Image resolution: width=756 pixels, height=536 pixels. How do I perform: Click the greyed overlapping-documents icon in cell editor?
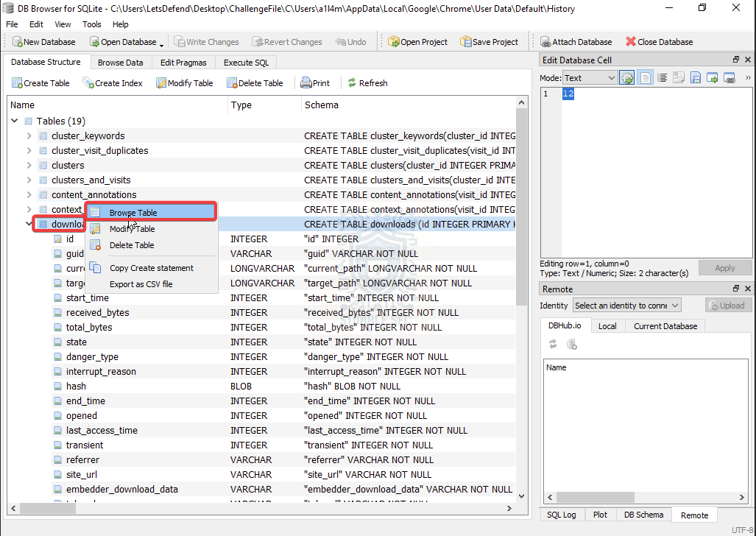(x=679, y=77)
